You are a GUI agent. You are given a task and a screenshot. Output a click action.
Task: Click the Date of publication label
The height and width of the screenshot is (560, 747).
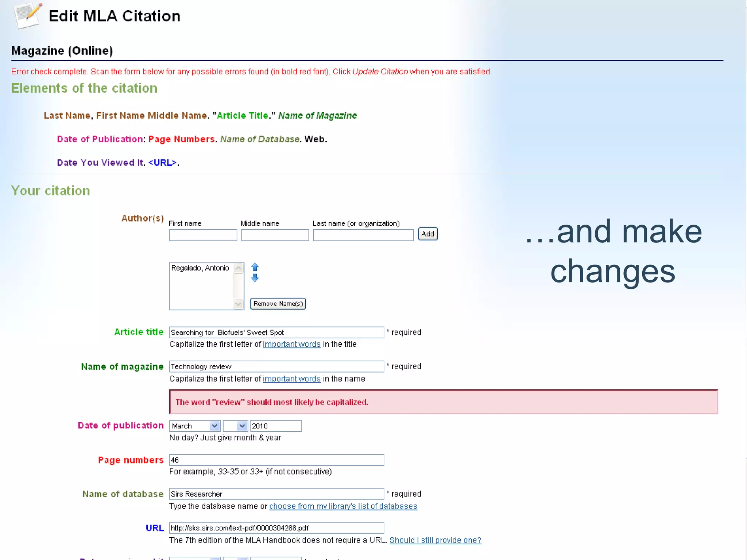121,425
